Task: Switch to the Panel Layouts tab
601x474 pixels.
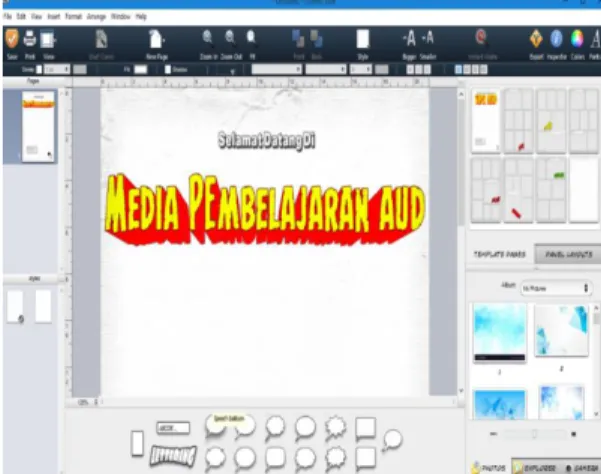Action: (x=569, y=254)
